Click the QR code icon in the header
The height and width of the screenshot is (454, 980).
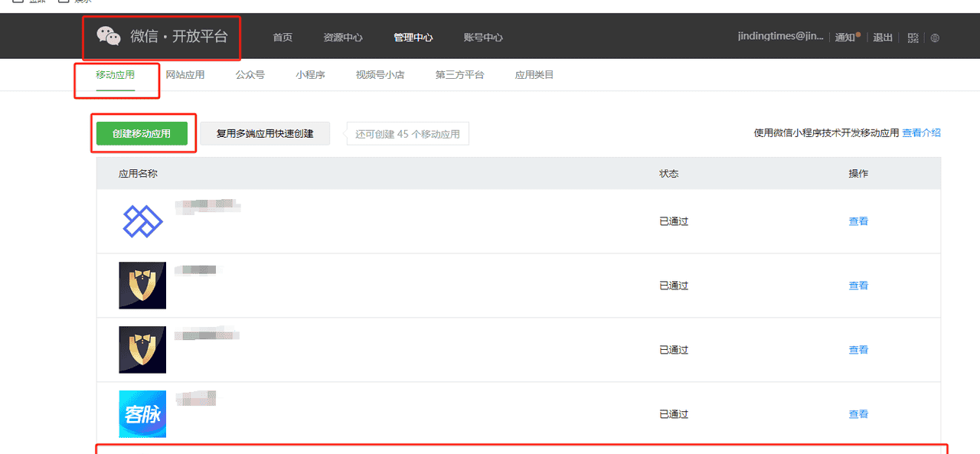pos(913,38)
